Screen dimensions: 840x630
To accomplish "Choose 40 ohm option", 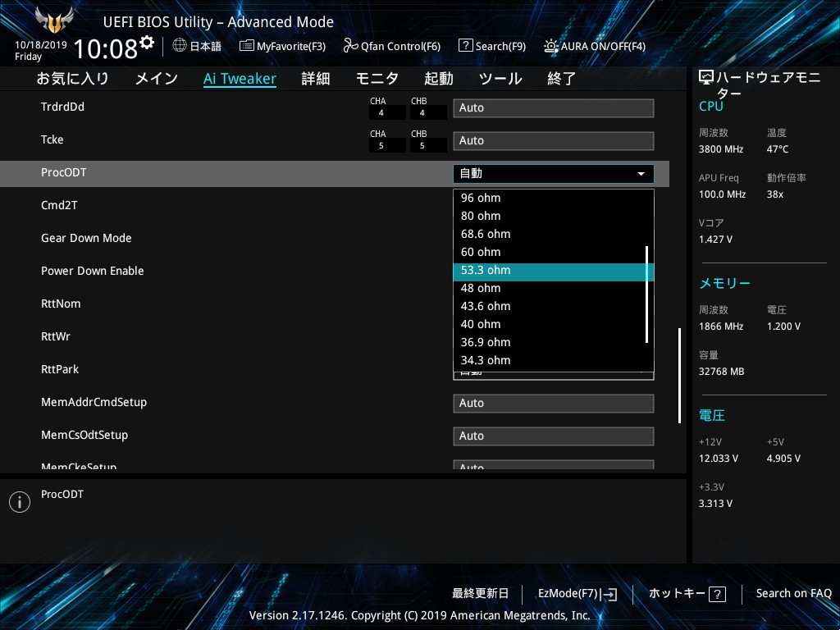I will [x=550, y=324].
